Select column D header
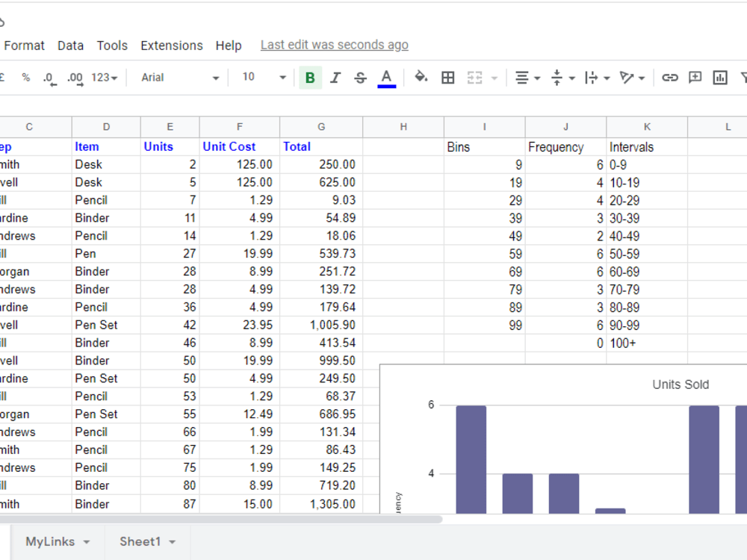The height and width of the screenshot is (560, 747). point(106,127)
